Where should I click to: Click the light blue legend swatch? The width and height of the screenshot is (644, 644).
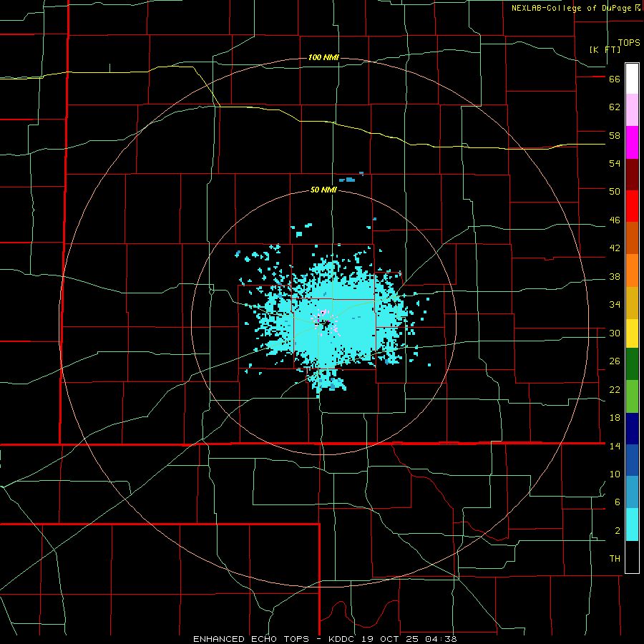click(x=632, y=492)
